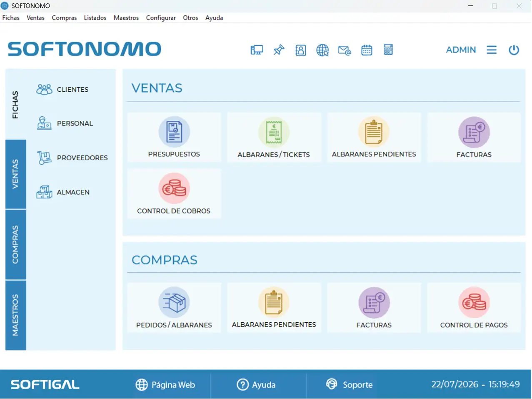
Task: Close the SOFTONOMO window
Action: 519,6
